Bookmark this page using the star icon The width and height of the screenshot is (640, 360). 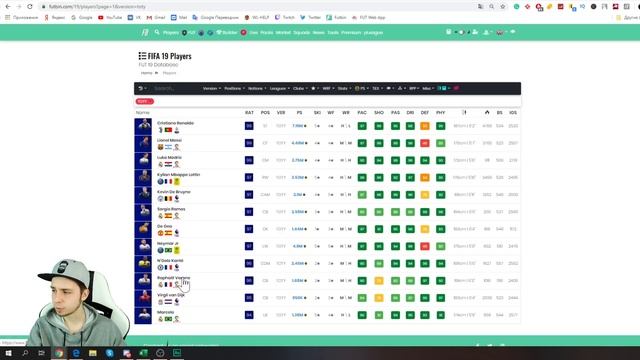[503, 7]
